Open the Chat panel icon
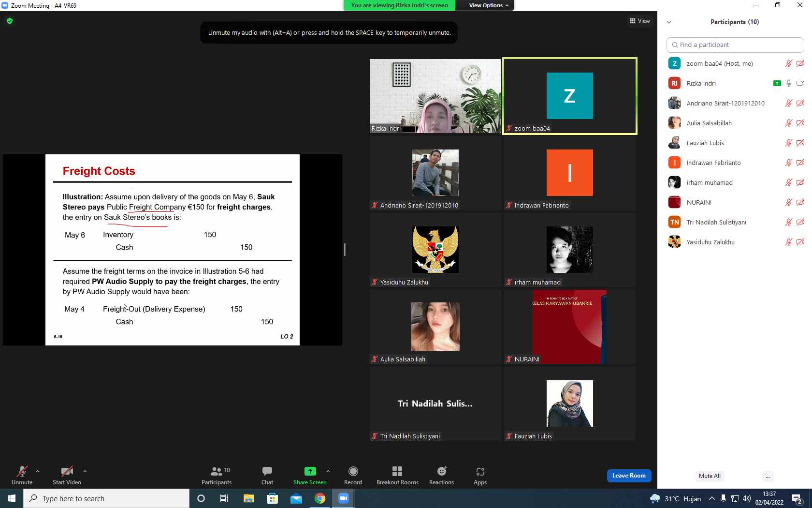Screen dimensions: 812x508 [x=267, y=471]
